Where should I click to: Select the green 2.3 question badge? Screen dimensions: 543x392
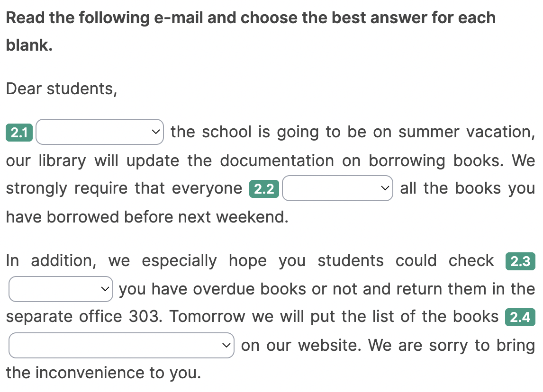[x=520, y=261]
